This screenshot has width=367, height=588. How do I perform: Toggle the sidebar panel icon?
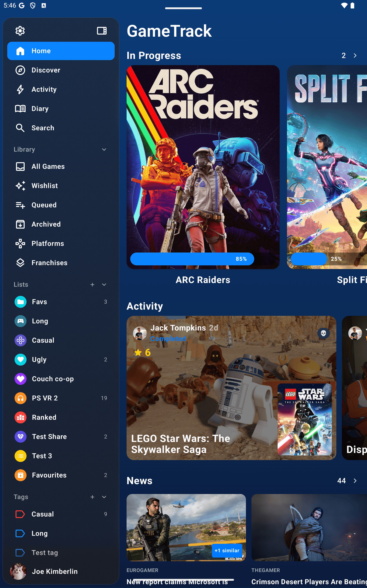point(102,31)
